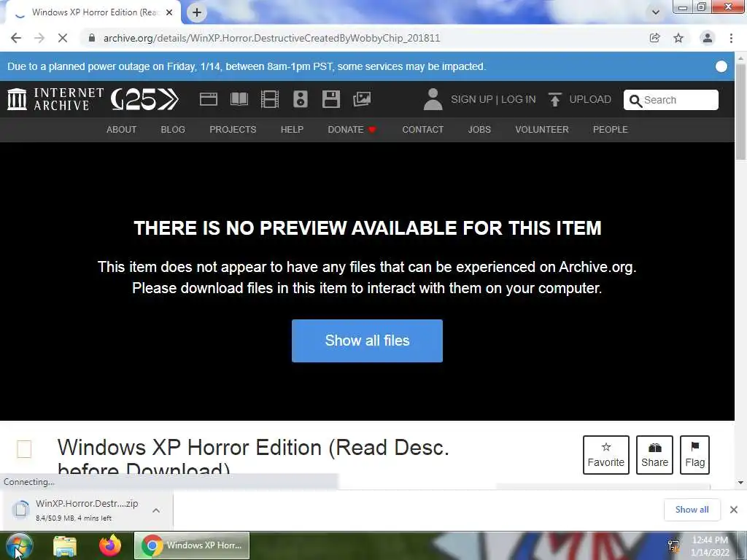Open the Audio speaker icon

point(300,99)
